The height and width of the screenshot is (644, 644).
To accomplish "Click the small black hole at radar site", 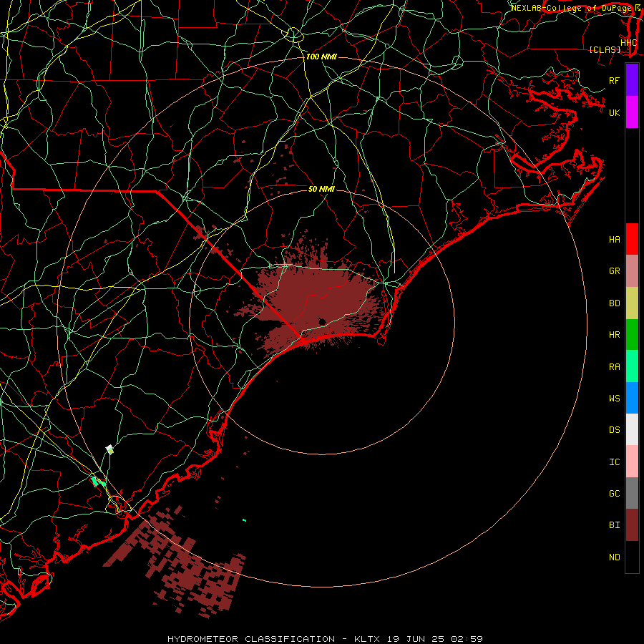I will [322, 321].
